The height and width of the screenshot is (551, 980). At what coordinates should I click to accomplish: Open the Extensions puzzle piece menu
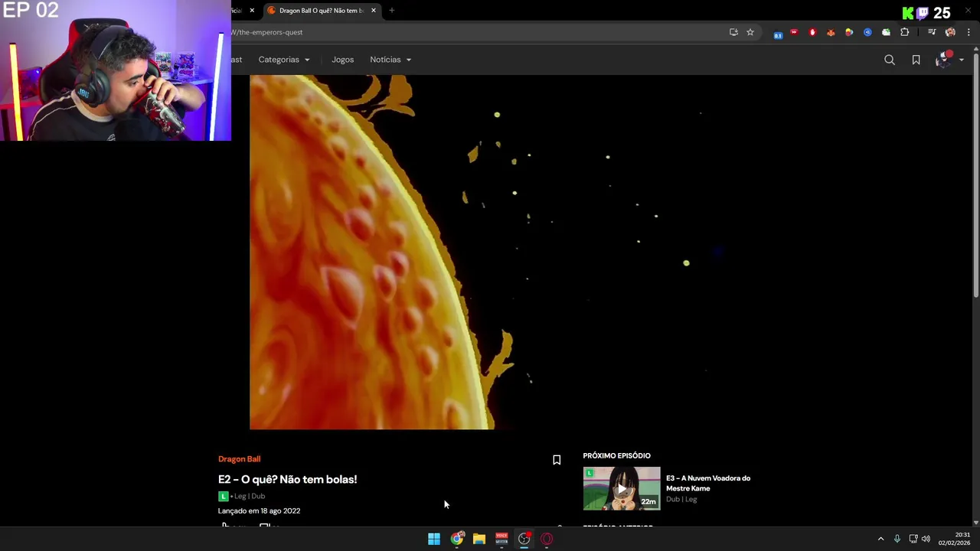pos(905,32)
